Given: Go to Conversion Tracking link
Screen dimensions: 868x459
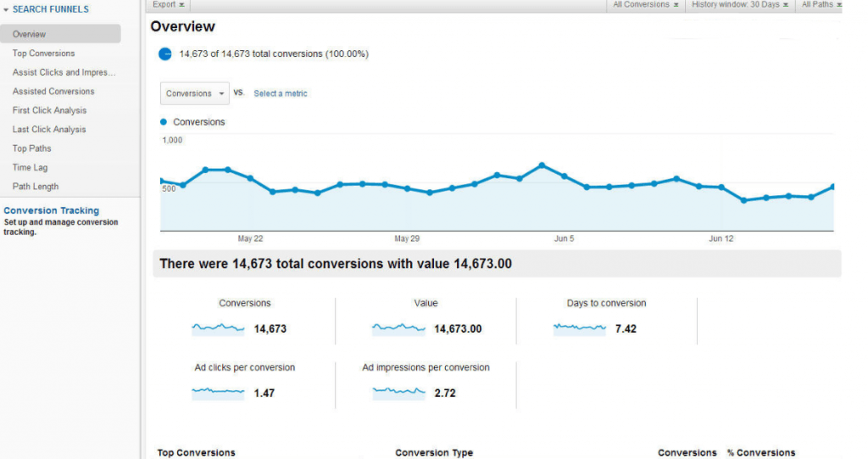Looking at the screenshot, I should pyautogui.click(x=52, y=210).
